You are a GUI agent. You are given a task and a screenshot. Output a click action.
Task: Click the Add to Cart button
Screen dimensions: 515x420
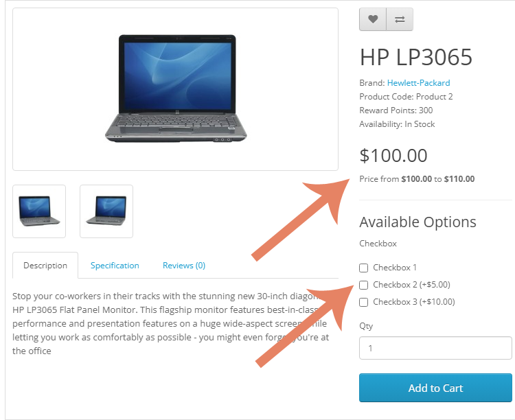click(x=435, y=388)
